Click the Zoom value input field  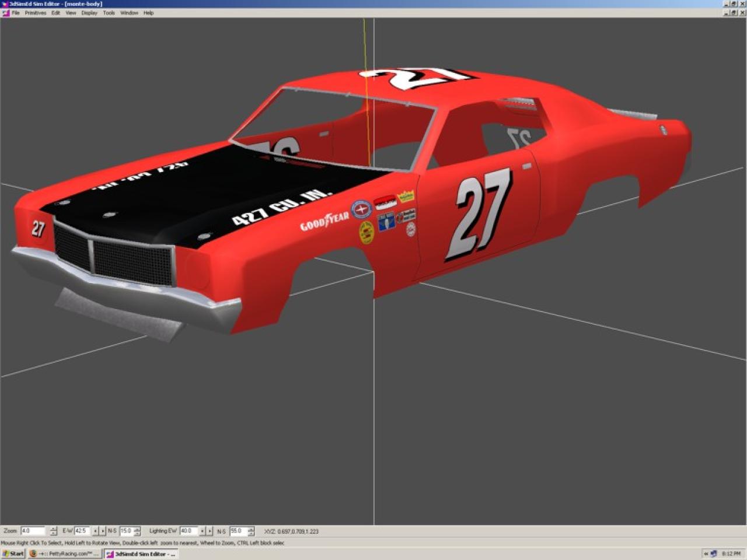[33, 531]
